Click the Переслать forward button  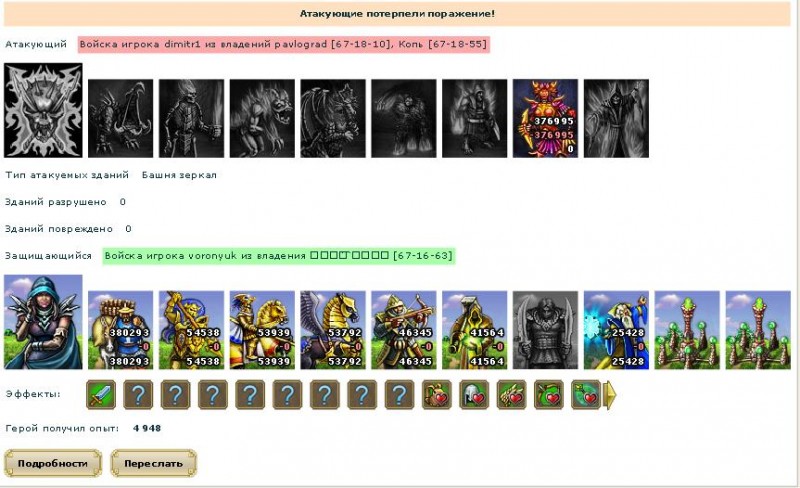click(154, 463)
